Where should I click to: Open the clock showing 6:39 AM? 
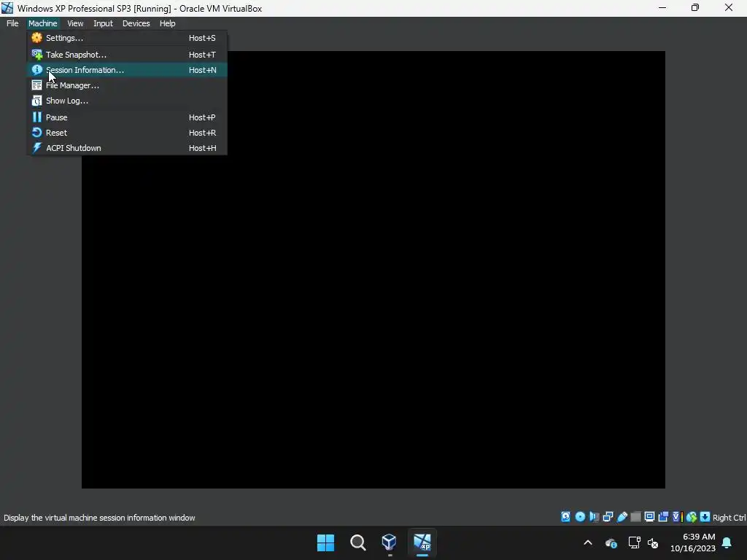(x=693, y=542)
